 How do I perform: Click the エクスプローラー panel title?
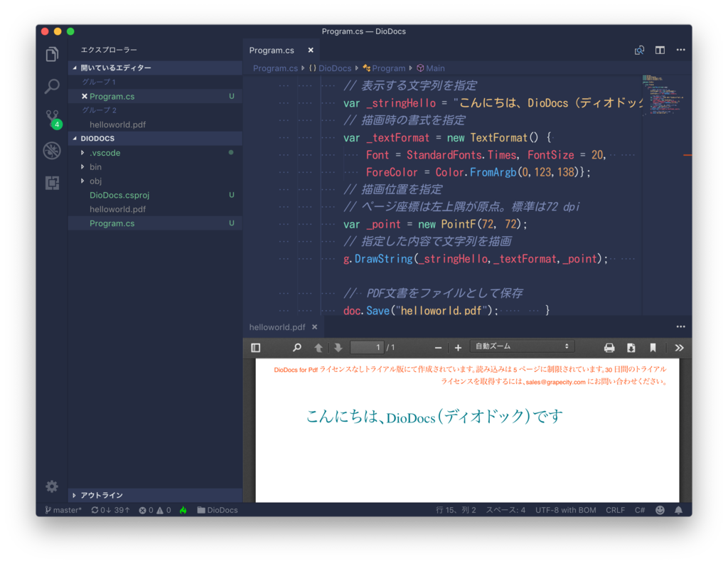[x=109, y=50]
